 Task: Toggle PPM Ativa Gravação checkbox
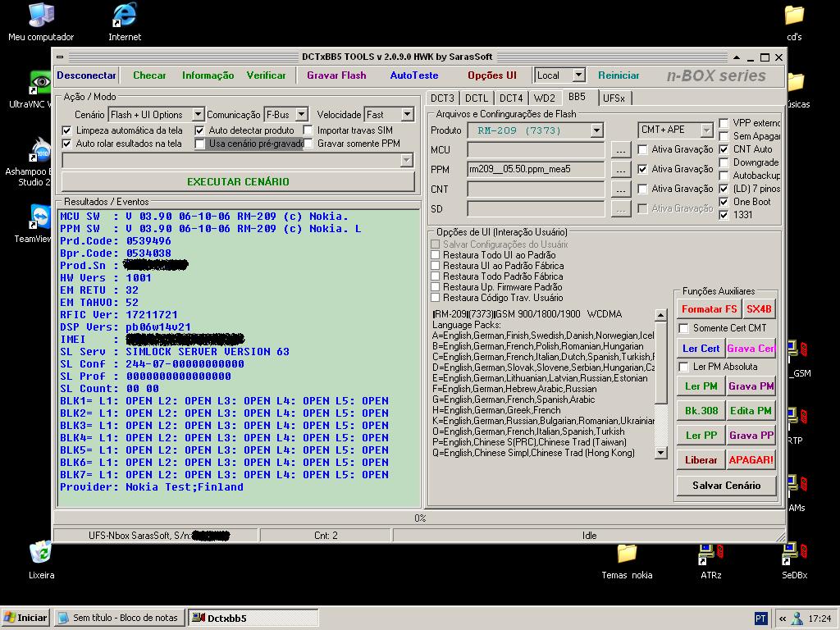pyautogui.click(x=642, y=169)
